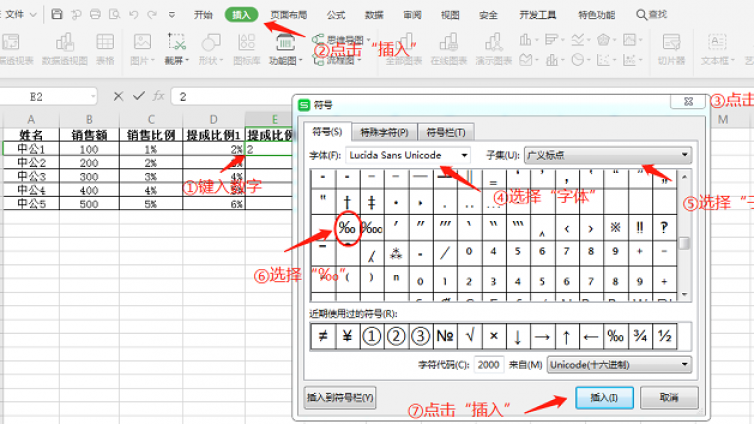The image size is (754, 424).
Task: Select the † dagger symbol
Action: click(x=347, y=202)
